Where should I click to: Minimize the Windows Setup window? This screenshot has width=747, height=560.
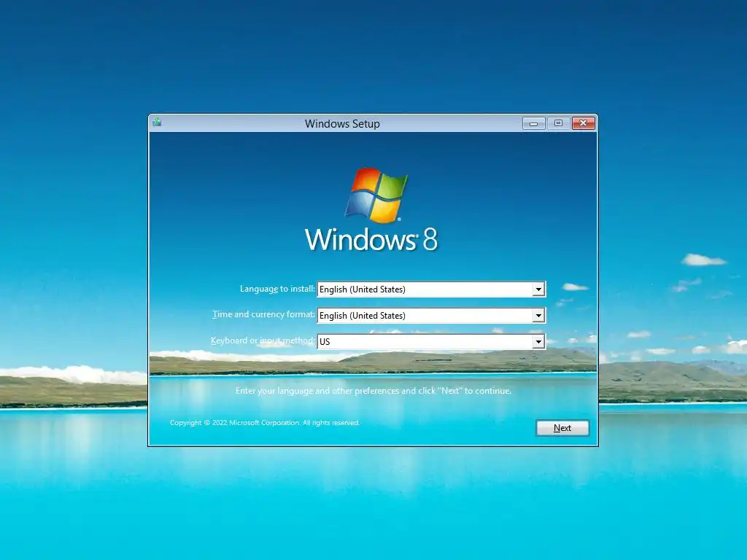coord(533,123)
